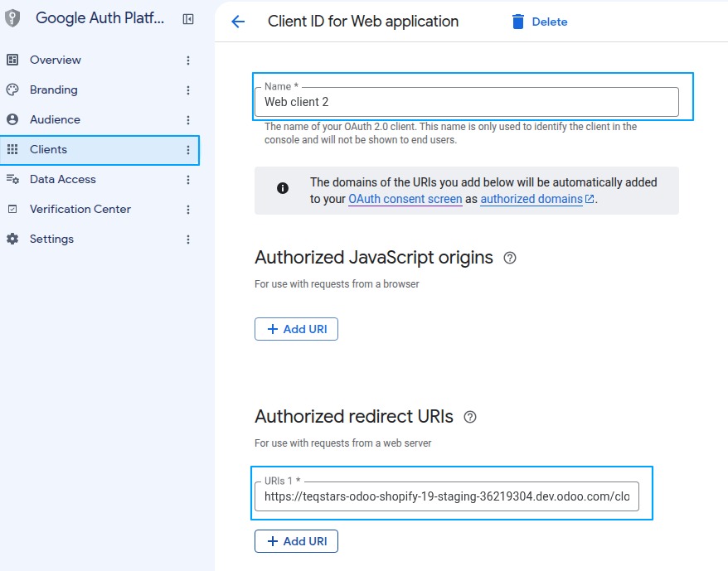Click the info icon in the notice
728x571 pixels.
point(282,188)
